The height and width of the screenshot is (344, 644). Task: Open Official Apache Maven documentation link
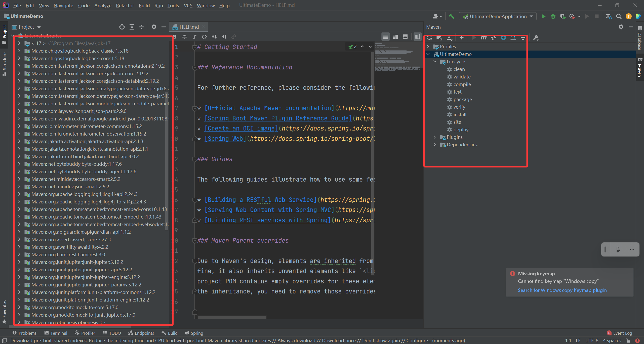click(269, 108)
